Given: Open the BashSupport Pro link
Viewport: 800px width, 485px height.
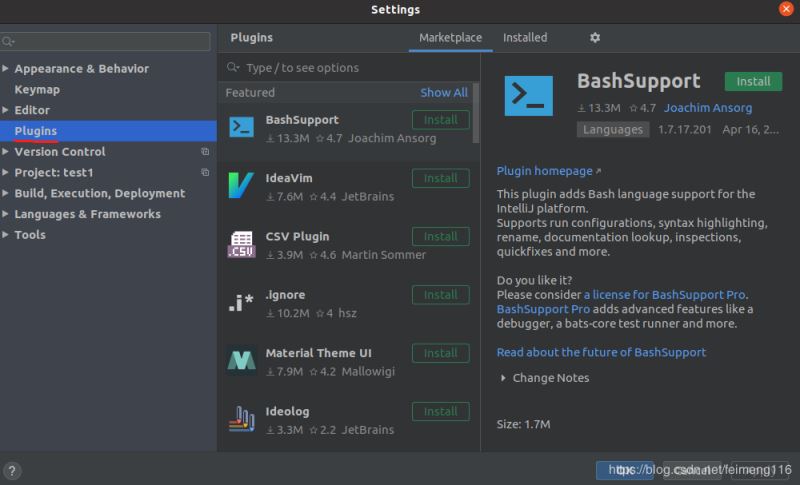Looking at the screenshot, I should coord(543,309).
